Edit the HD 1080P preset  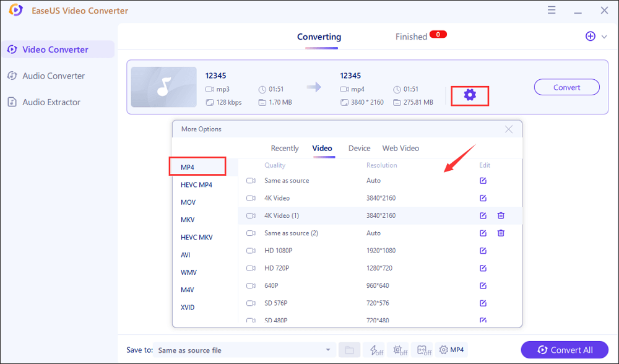[x=483, y=251]
